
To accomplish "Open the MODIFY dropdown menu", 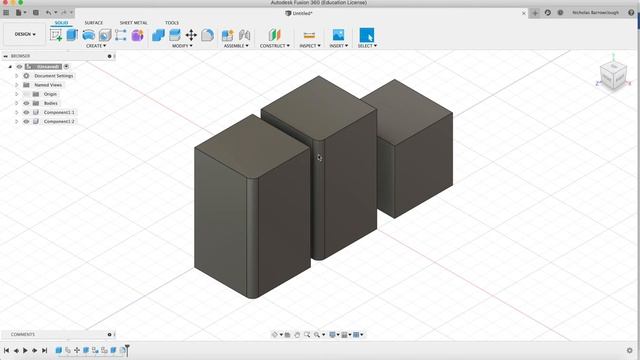I will tap(182, 46).
